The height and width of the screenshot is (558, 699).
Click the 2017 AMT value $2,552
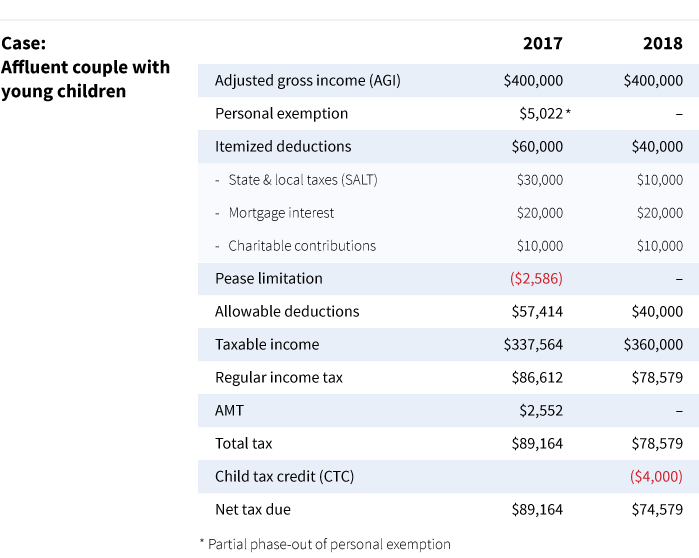pos(541,411)
